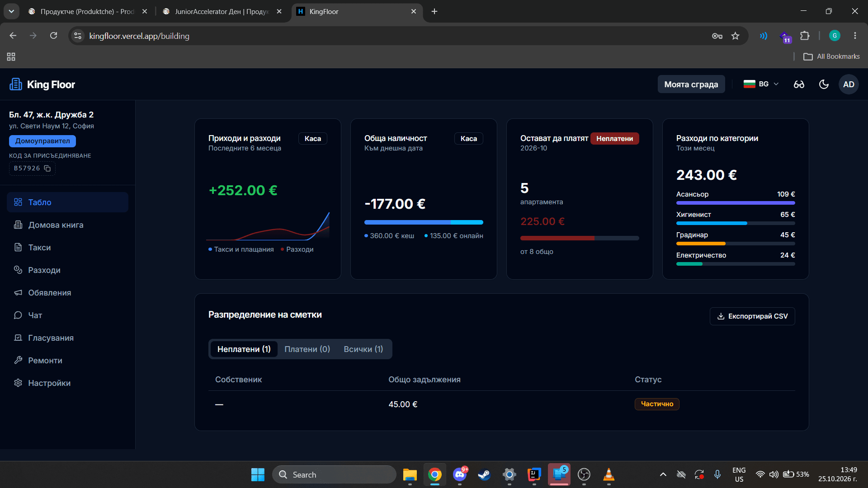Open Ремонти repairs page

pyautogui.click(x=67, y=361)
